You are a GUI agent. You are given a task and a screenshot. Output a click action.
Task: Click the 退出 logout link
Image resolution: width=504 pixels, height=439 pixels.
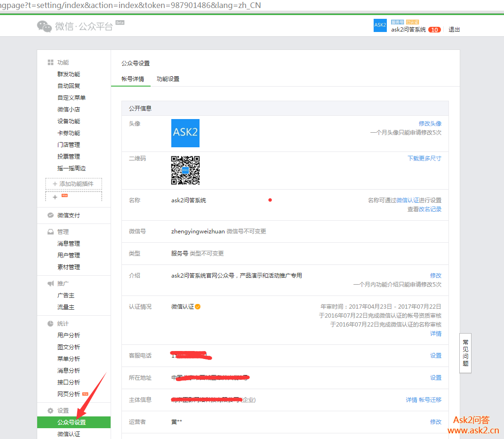454,30
